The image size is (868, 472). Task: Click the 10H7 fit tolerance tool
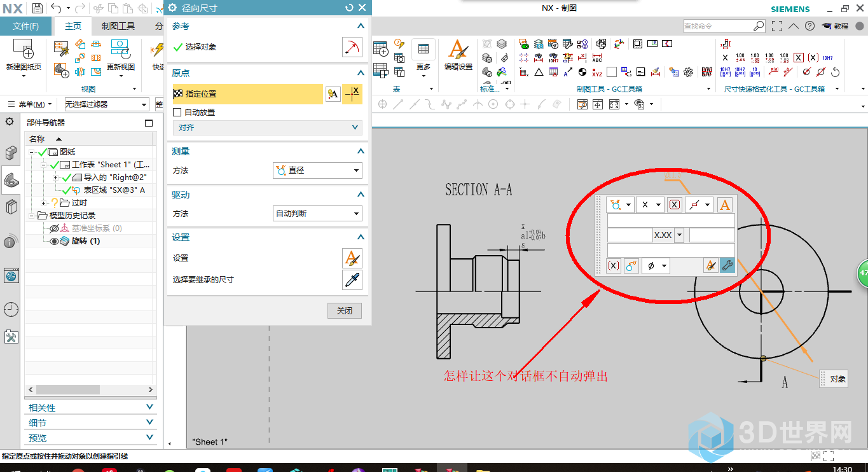(827, 58)
